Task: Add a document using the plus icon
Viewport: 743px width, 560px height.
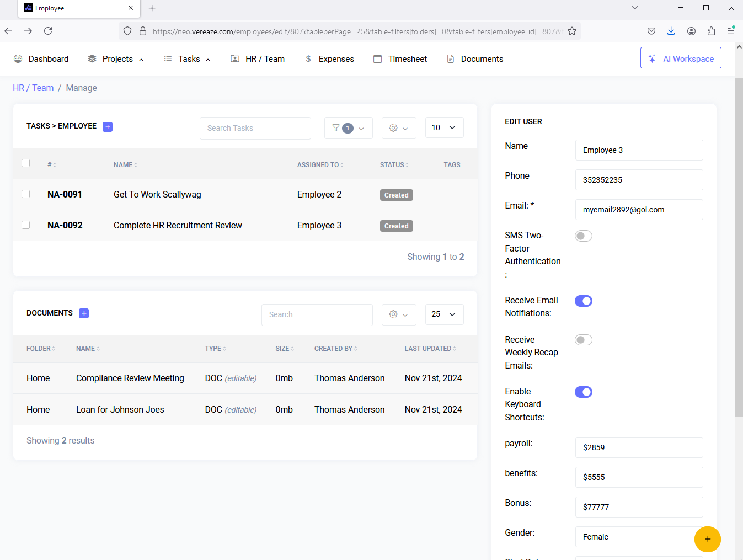Action: (84, 313)
